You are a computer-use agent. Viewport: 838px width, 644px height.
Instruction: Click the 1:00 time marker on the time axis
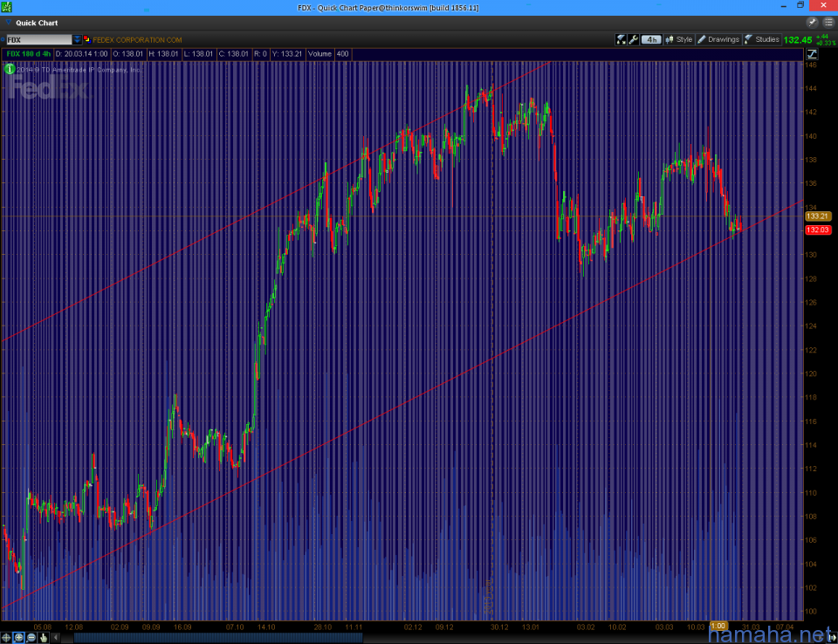tap(718, 626)
